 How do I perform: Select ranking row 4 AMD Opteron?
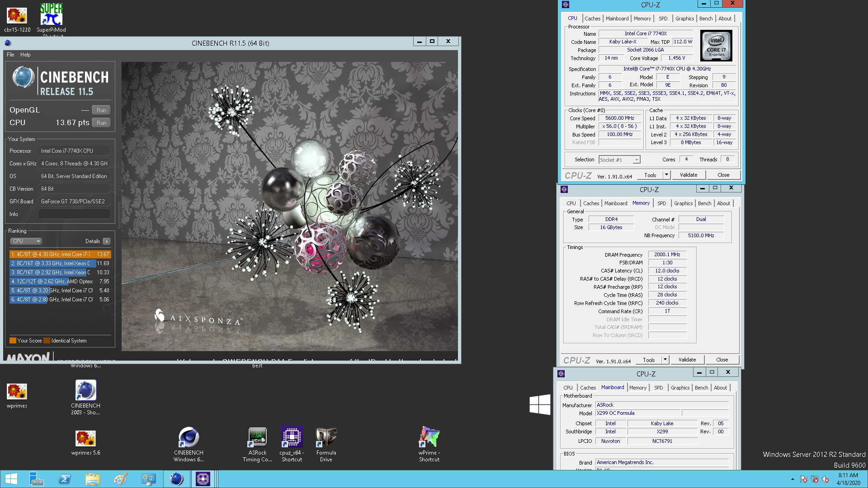click(60, 282)
